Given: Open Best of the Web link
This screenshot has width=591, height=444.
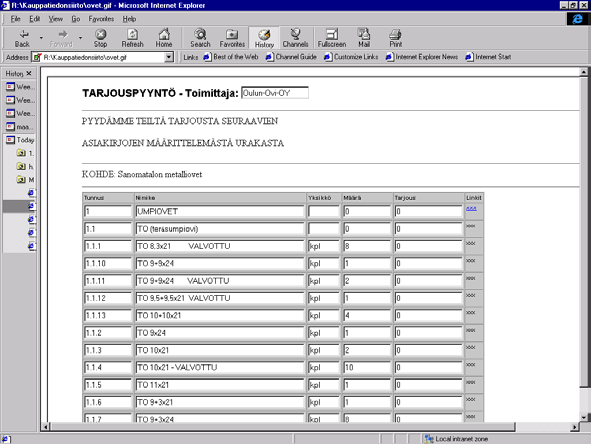Looking at the screenshot, I should (231, 57).
